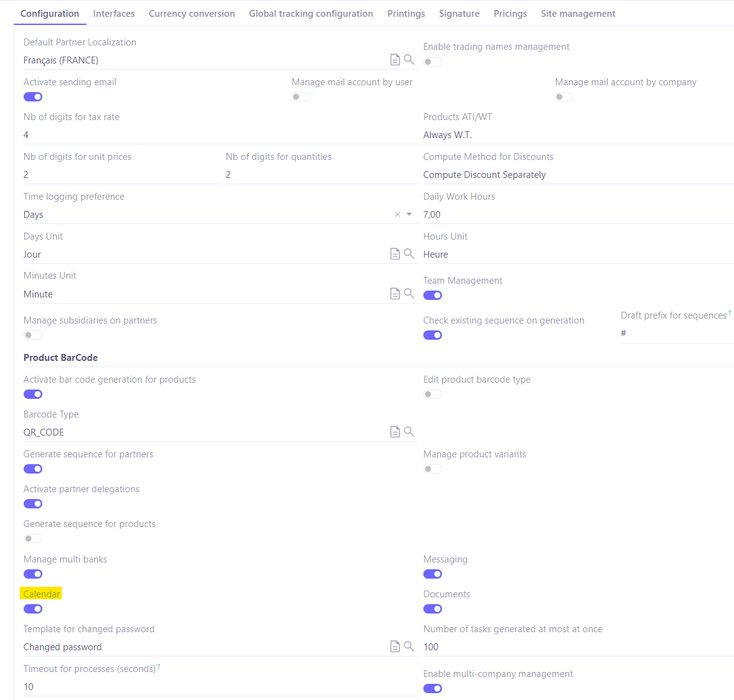Open document preview icon for Minutes Unit
The height and width of the screenshot is (700, 734).
[395, 293]
